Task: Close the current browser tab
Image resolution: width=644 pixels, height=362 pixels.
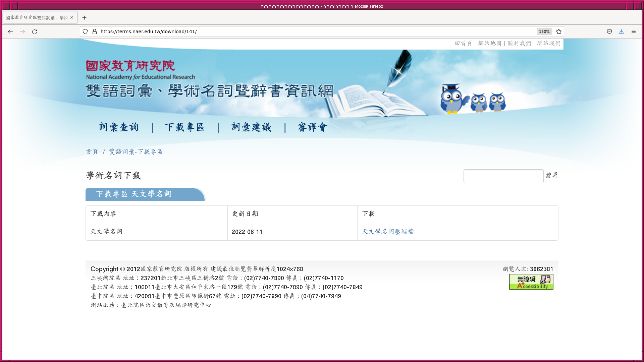Action: 72,18
